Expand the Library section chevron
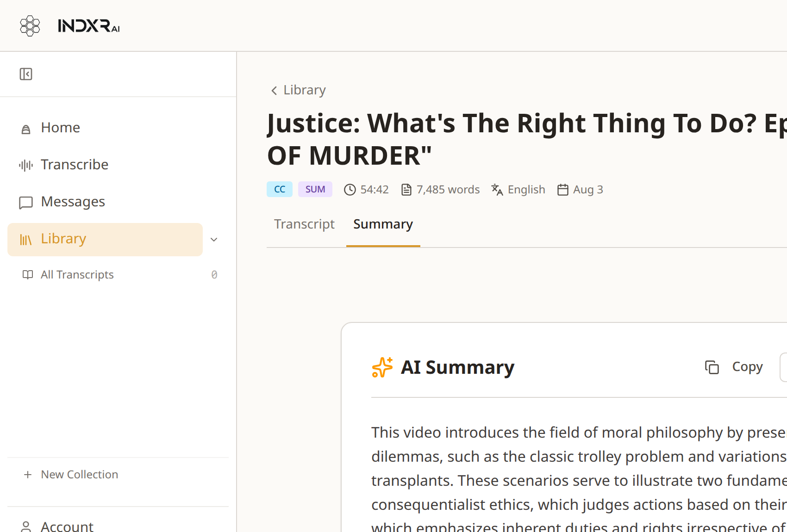 pos(214,240)
